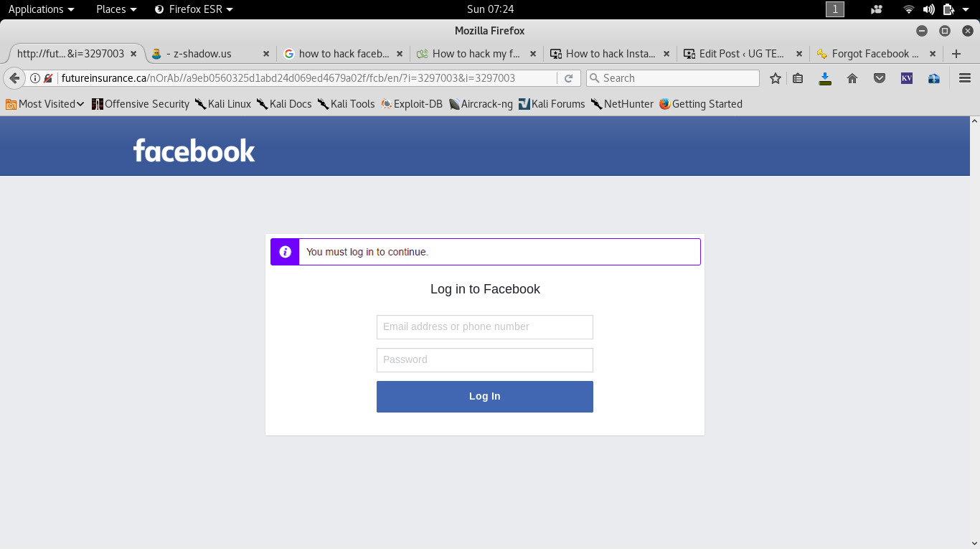Expand the system status menu arrow
This screenshot has height=551, width=980.
[966, 9]
